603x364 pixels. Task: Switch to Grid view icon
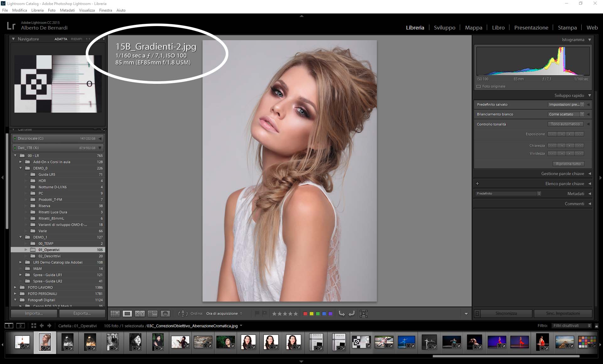click(115, 313)
